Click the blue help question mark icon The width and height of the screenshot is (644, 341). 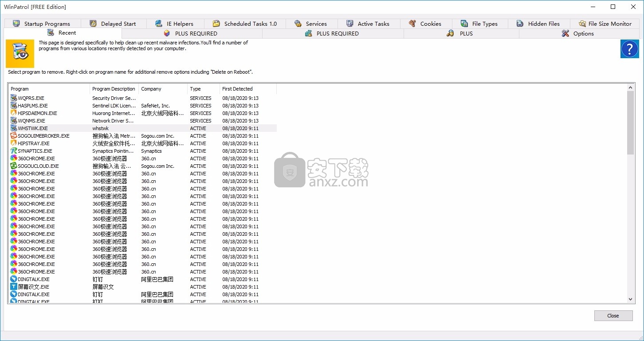(629, 49)
